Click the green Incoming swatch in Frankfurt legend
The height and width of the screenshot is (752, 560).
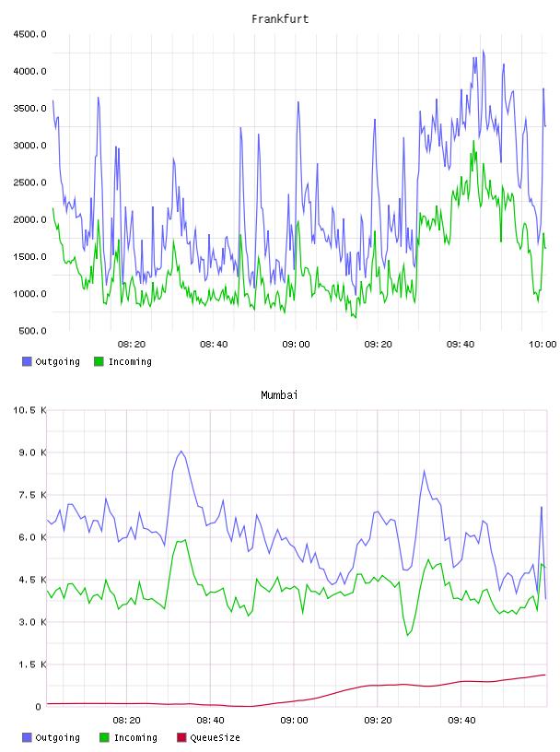99,361
